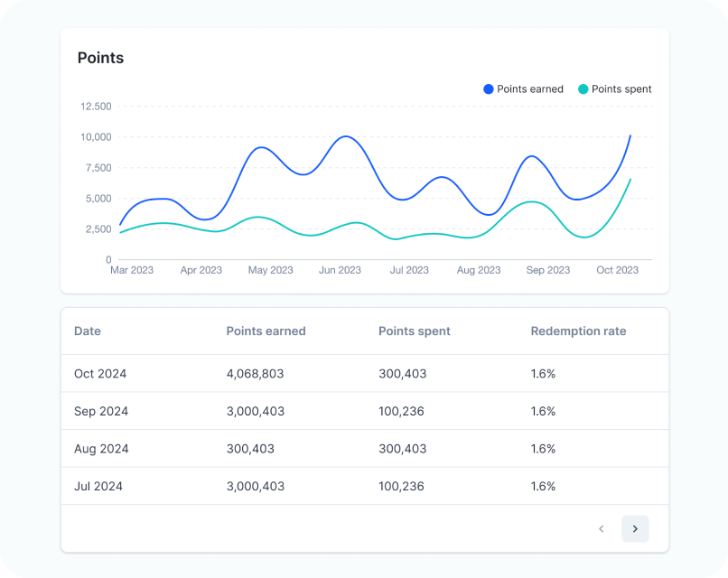Click Jul 2023 axis label
The image size is (728, 578).
tap(409, 270)
